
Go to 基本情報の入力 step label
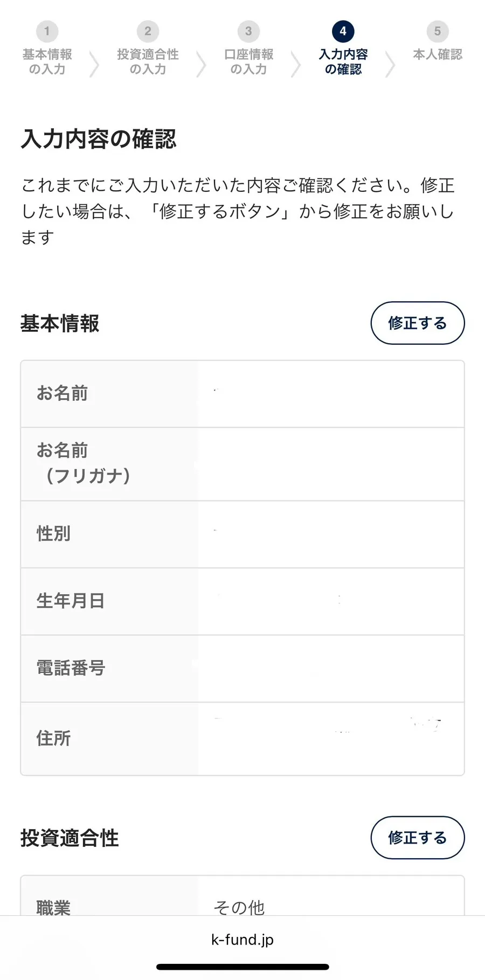pyautogui.click(x=47, y=62)
